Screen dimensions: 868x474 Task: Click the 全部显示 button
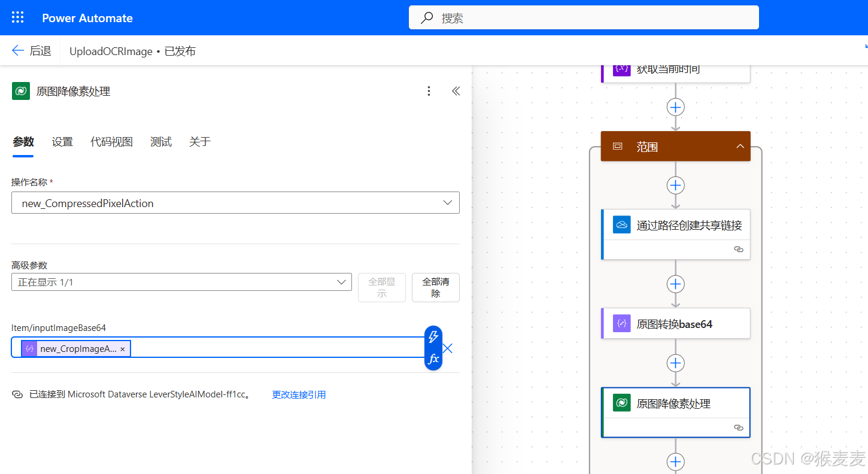(382, 287)
